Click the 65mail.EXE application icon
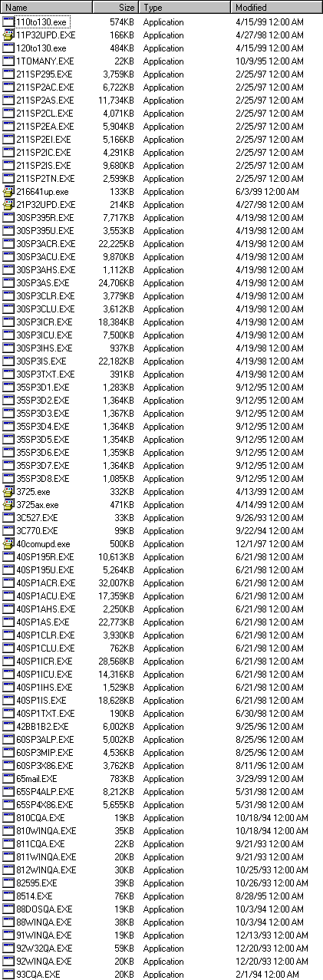 [8, 778]
